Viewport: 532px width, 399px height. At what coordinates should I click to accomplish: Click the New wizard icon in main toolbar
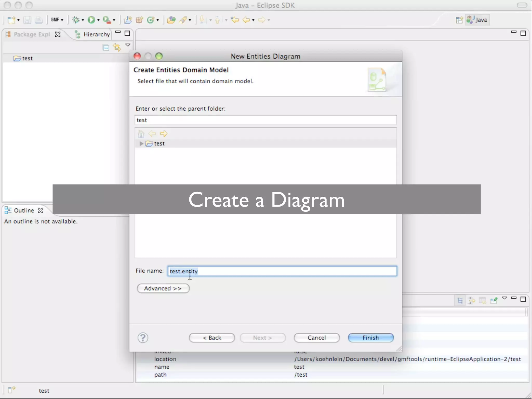point(11,20)
